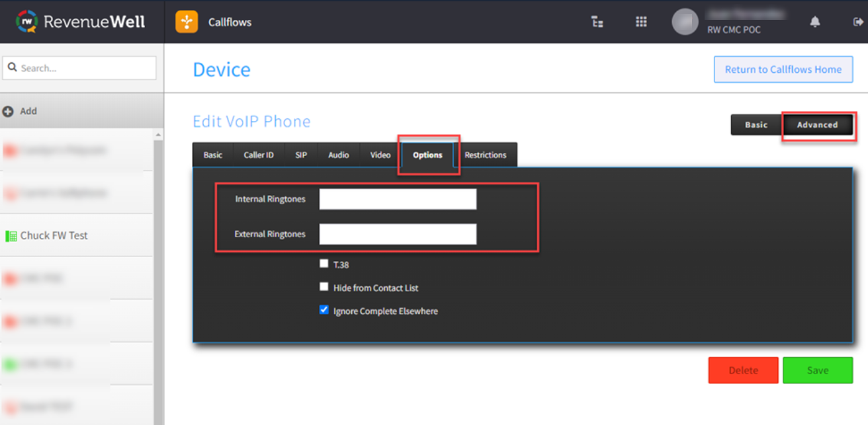Click Chuck FW Test device icon
Screen dimensions: 868x425
[x=11, y=236]
